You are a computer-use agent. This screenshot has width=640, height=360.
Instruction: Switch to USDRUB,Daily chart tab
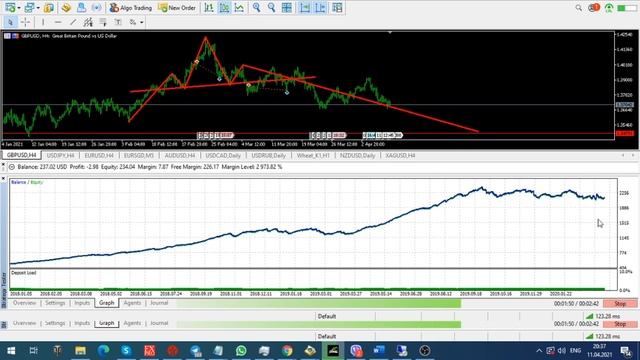tap(268, 156)
